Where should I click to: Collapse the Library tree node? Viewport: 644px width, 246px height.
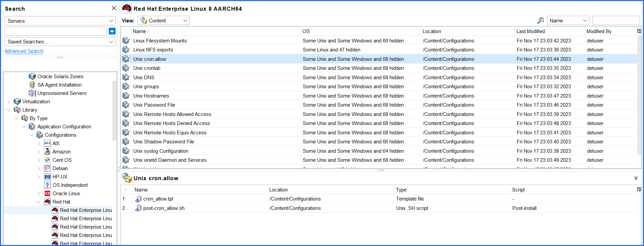coord(9,110)
